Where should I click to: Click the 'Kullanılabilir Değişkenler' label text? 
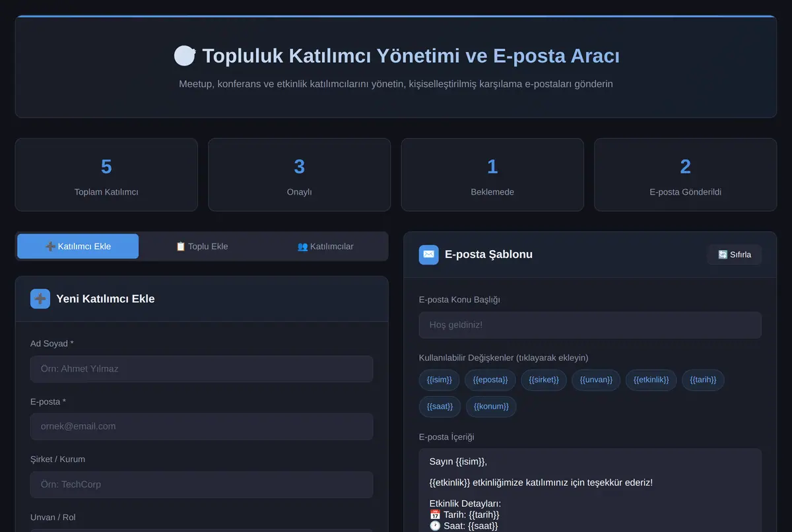tap(504, 358)
